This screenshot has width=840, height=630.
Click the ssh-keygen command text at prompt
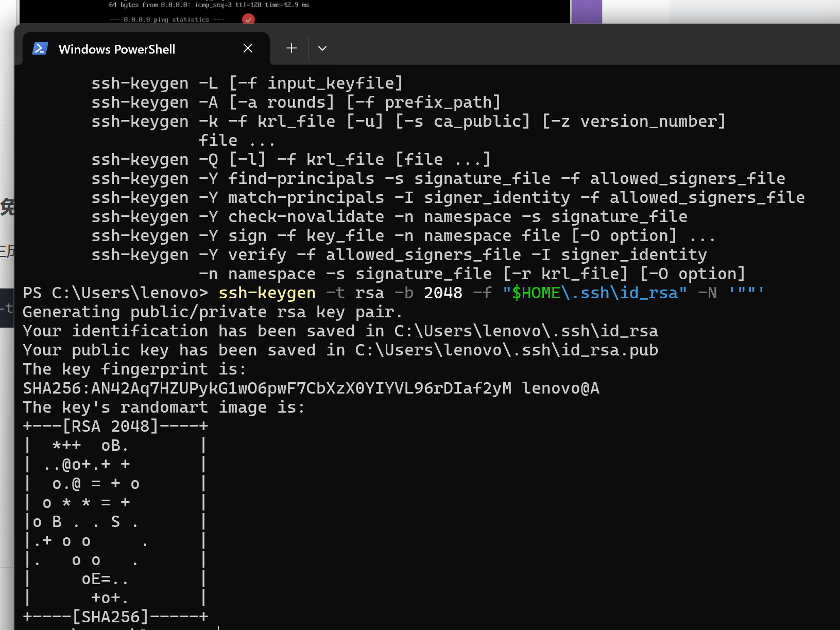click(x=267, y=293)
